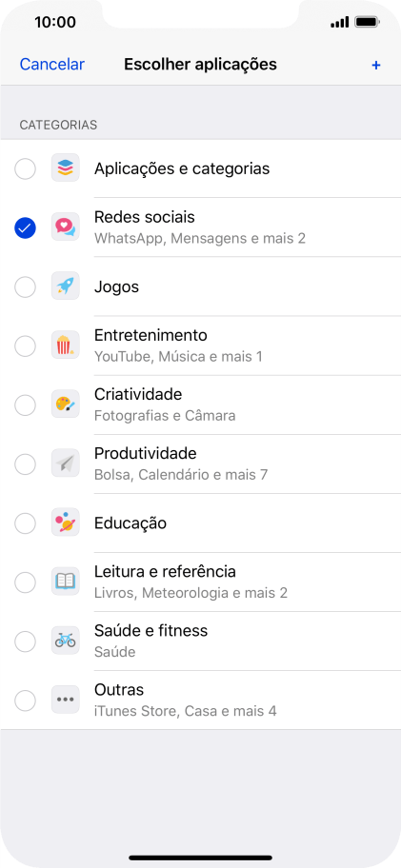
Task: Tap the open book Leitura e referência icon
Action: pyautogui.click(x=66, y=582)
